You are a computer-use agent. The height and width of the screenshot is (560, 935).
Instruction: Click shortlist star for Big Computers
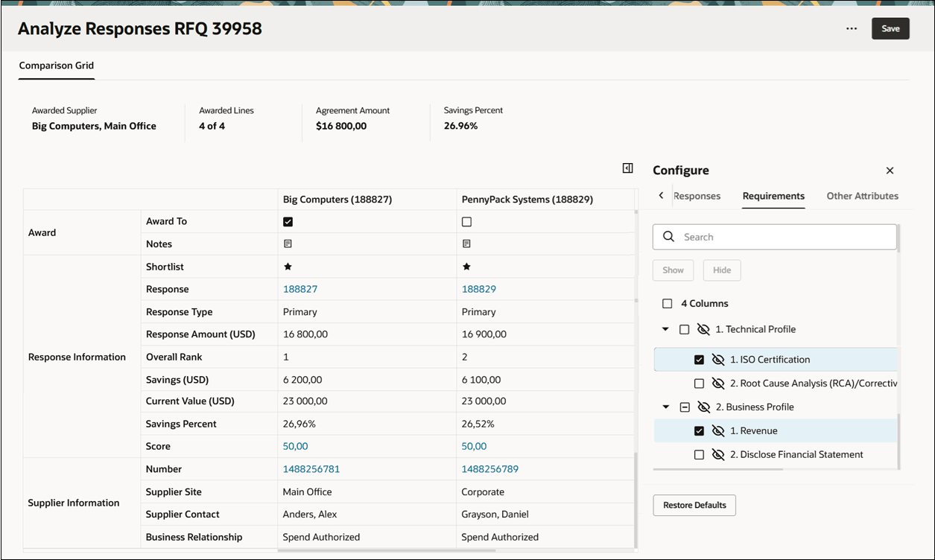coord(288,267)
